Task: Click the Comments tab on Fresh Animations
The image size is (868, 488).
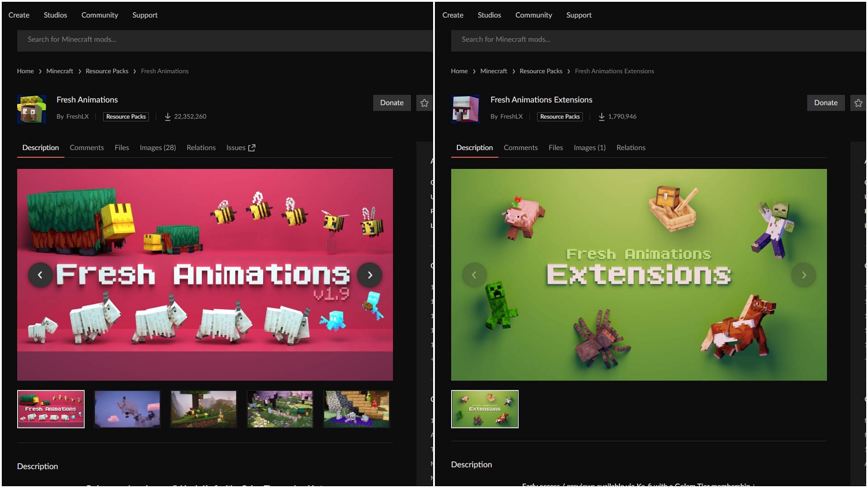Action: click(86, 148)
